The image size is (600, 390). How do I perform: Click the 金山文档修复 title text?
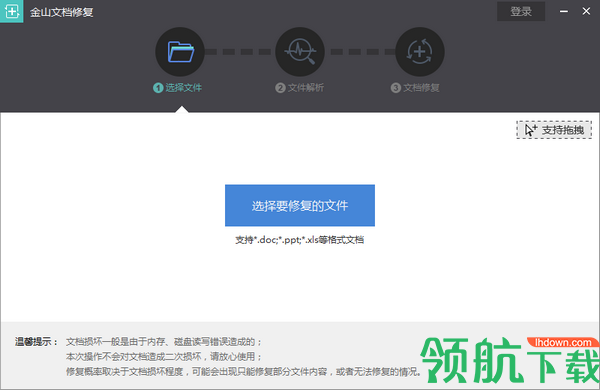point(62,12)
